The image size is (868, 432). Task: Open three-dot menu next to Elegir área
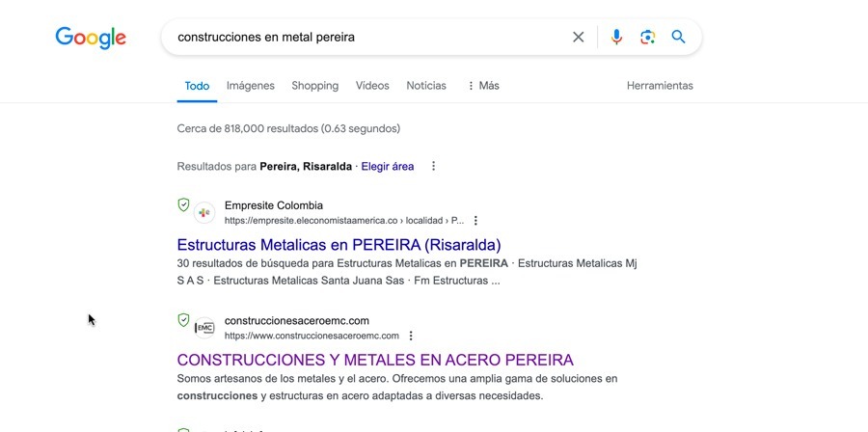point(433,166)
